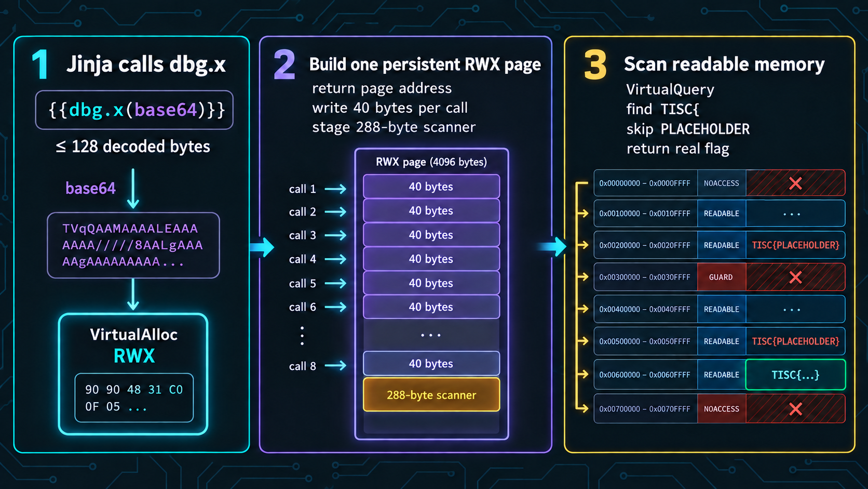Click the READABLE tag in the 0x00600000 row
Screen dimensions: 868x489
pos(722,375)
